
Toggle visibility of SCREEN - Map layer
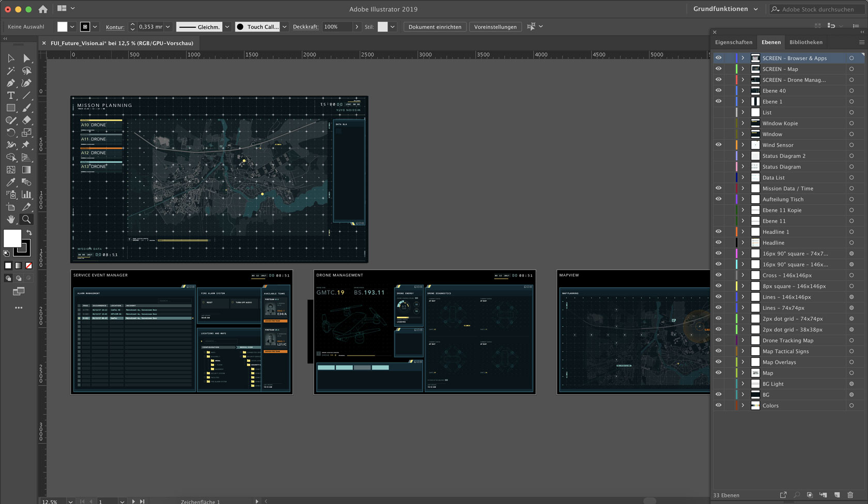719,69
